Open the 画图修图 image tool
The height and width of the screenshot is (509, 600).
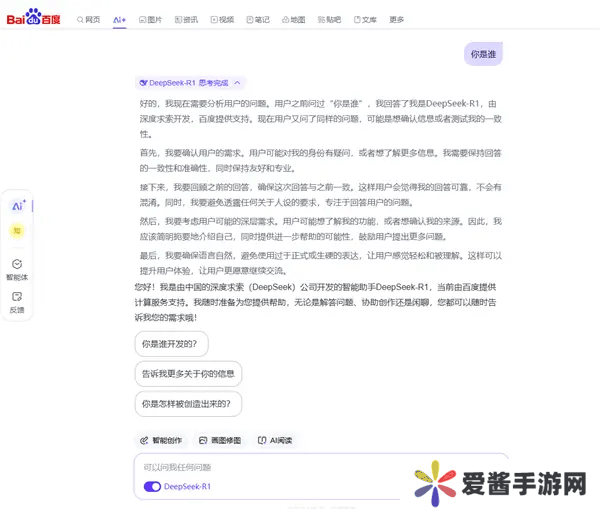click(x=219, y=440)
